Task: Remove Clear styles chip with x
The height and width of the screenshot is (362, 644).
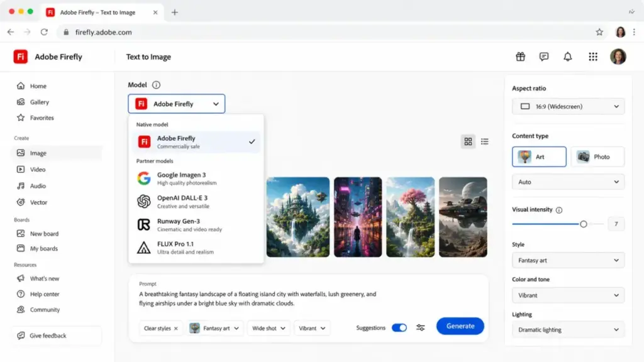Action: click(176, 328)
